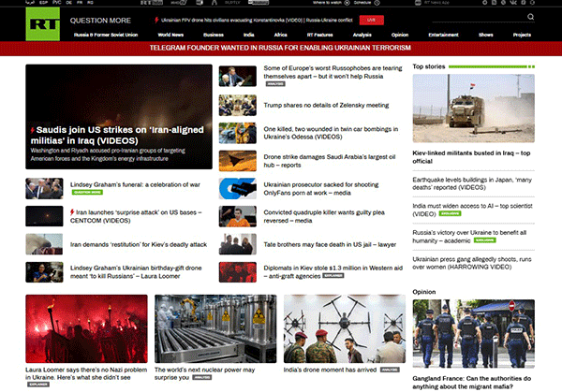Viewport: 562px width, 392px height.
Task: Switch language to DE
Action: (69, 2)
